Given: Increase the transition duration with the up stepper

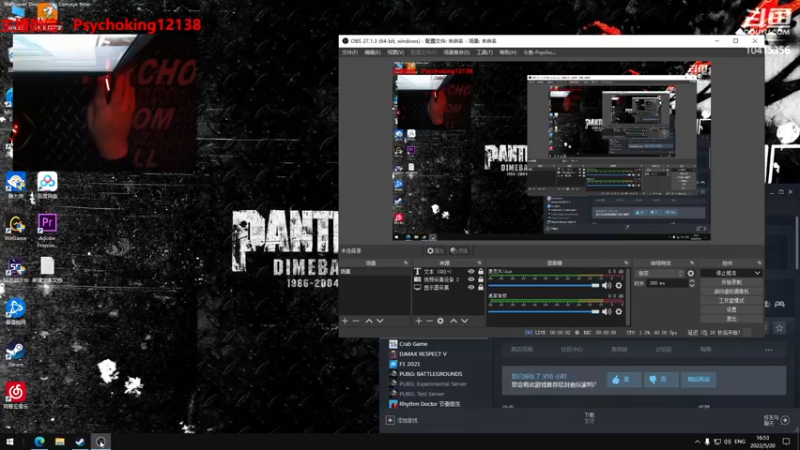Looking at the screenshot, I should (692, 281).
